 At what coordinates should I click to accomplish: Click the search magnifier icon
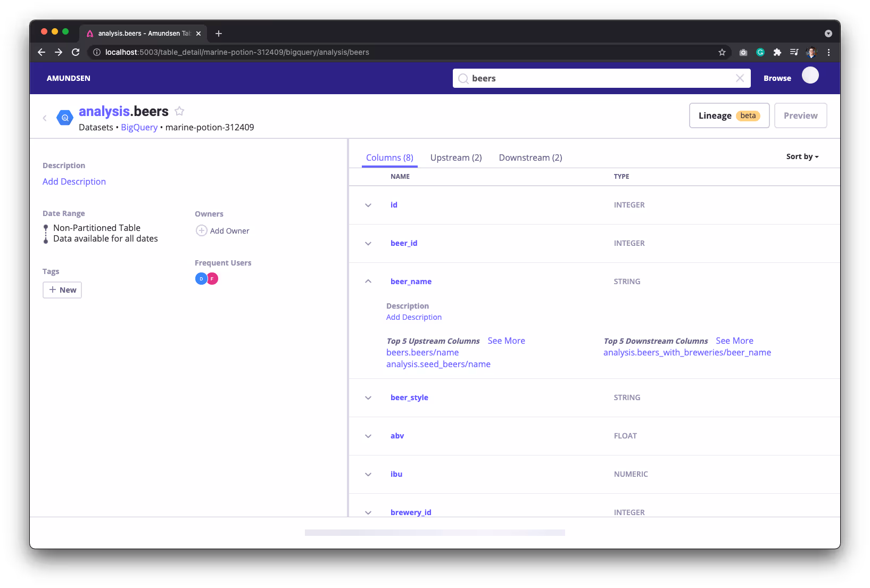click(x=463, y=79)
